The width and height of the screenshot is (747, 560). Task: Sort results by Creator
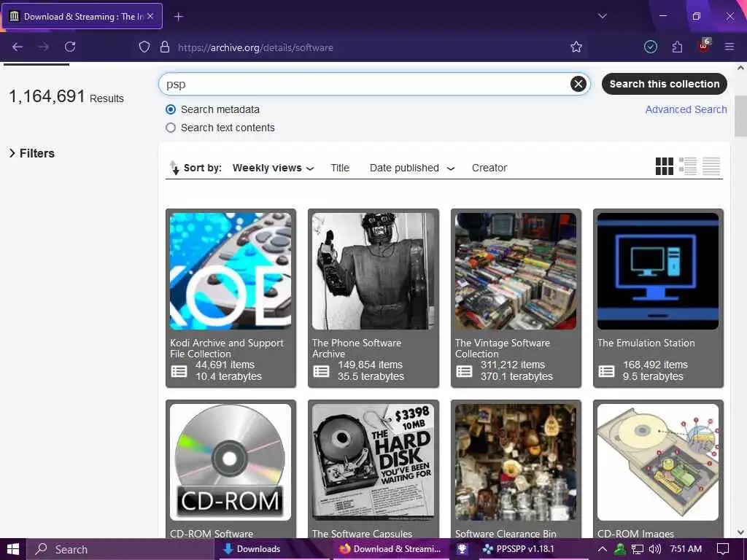pyautogui.click(x=489, y=168)
